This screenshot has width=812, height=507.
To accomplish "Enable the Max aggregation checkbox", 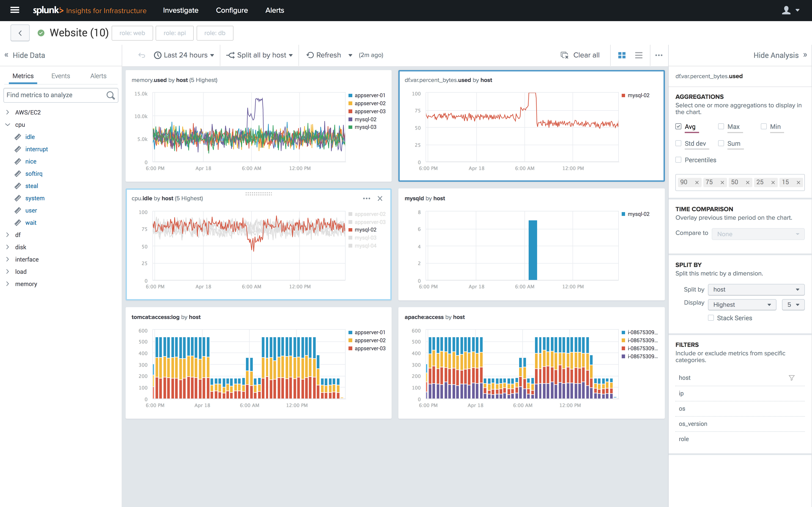I will (x=721, y=126).
